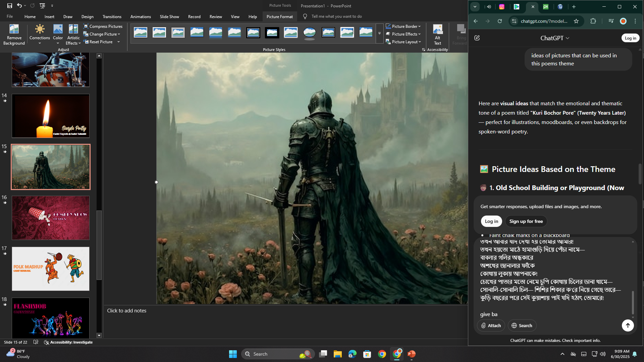Viewport: 644px width, 362px height.
Task: Click the Windows Start button
Action: click(233, 354)
